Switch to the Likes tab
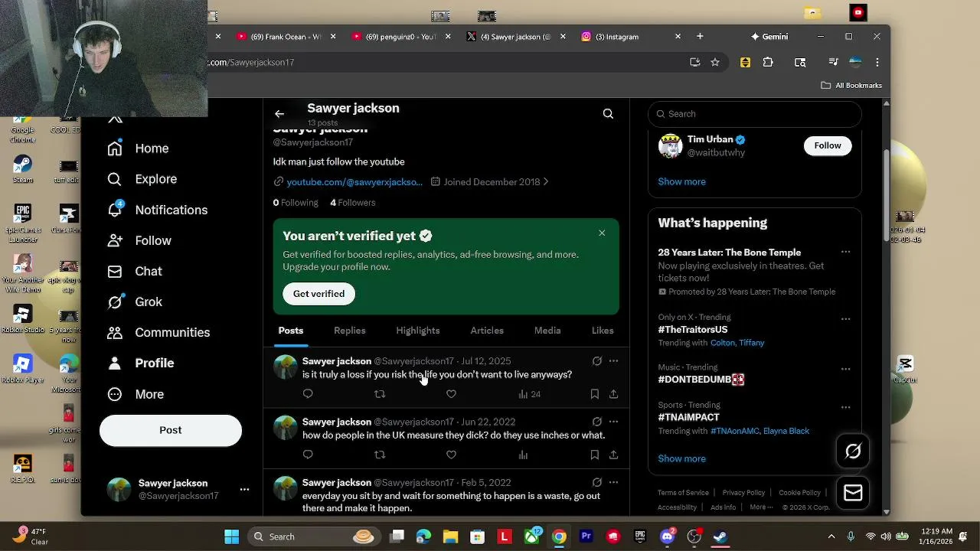Screen dimensions: 980x551 coord(603,331)
